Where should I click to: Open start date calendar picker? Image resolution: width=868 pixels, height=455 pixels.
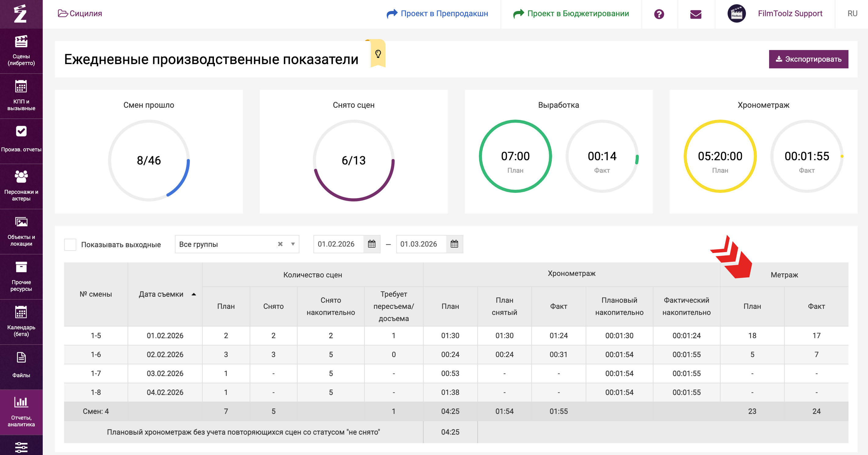point(372,244)
